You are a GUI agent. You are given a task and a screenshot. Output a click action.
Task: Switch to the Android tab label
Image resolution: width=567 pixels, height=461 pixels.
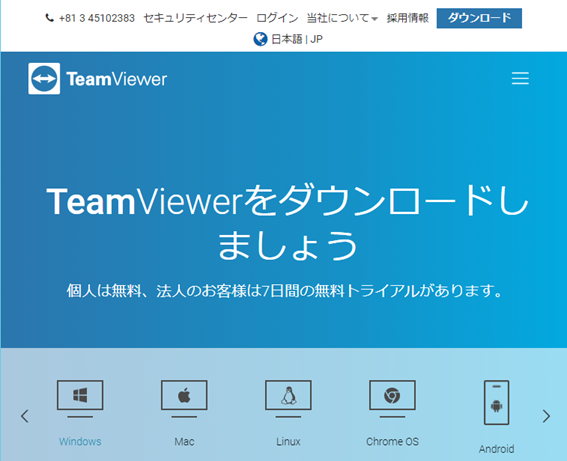[496, 449]
